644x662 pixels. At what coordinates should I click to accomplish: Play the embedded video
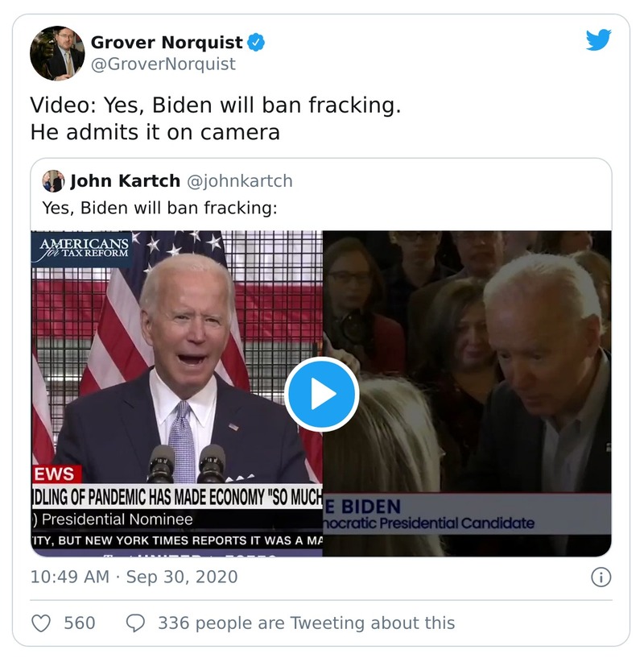(x=321, y=395)
